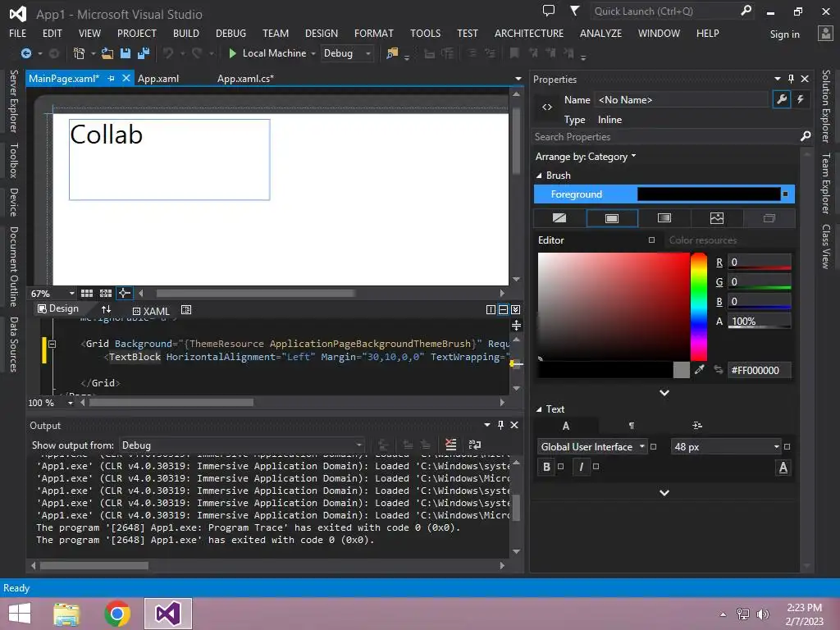Open the designer 67% zoom dropdown

[x=72, y=294]
